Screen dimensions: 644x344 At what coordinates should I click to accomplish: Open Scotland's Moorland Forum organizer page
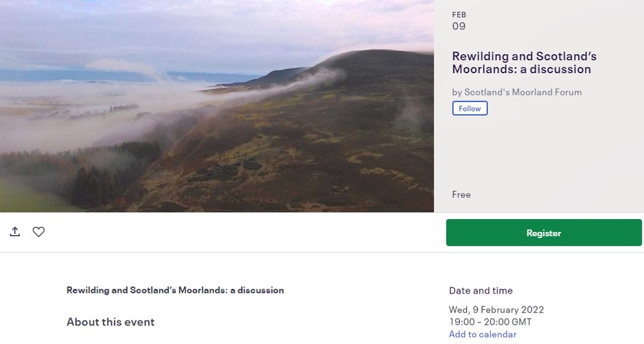click(x=522, y=92)
